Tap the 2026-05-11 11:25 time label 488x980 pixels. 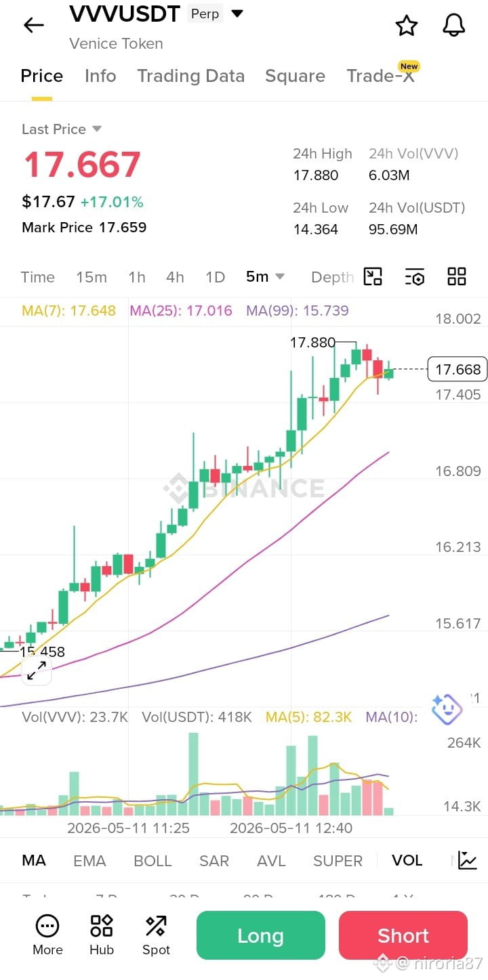click(x=128, y=828)
